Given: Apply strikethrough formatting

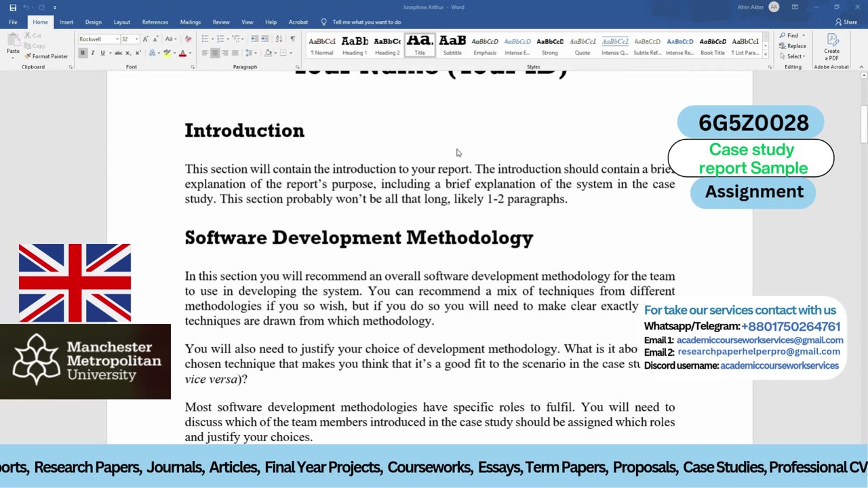Looking at the screenshot, I should point(117,53).
